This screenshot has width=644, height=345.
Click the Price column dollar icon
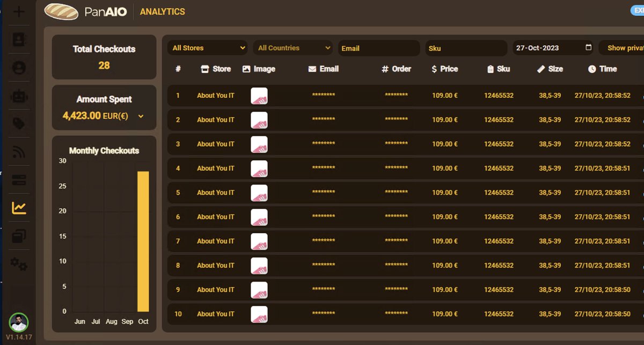[434, 69]
